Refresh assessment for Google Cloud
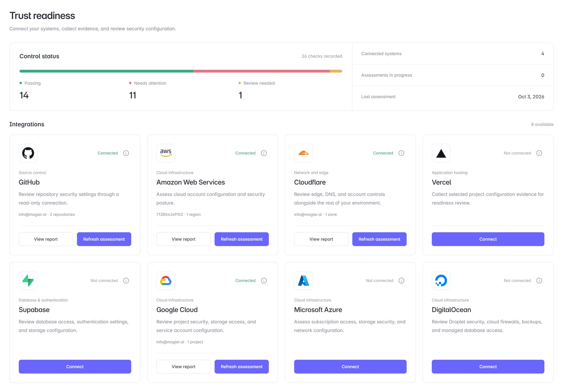 242,367
